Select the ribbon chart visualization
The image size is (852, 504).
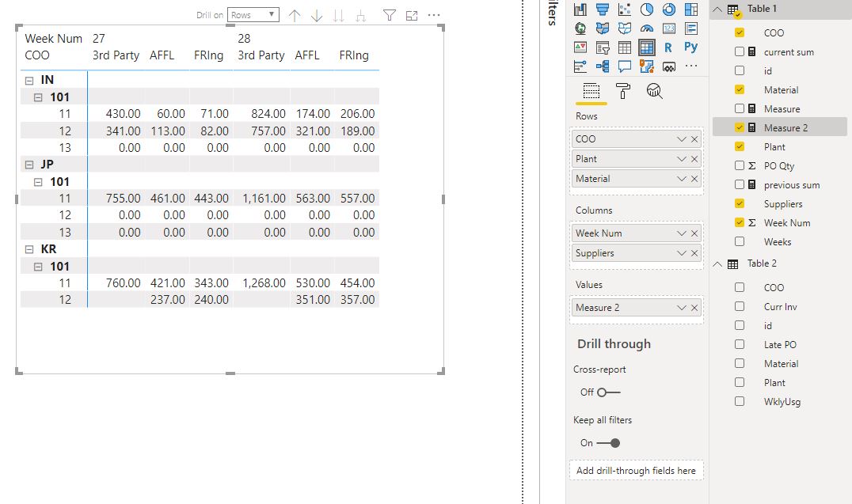[x=580, y=9]
